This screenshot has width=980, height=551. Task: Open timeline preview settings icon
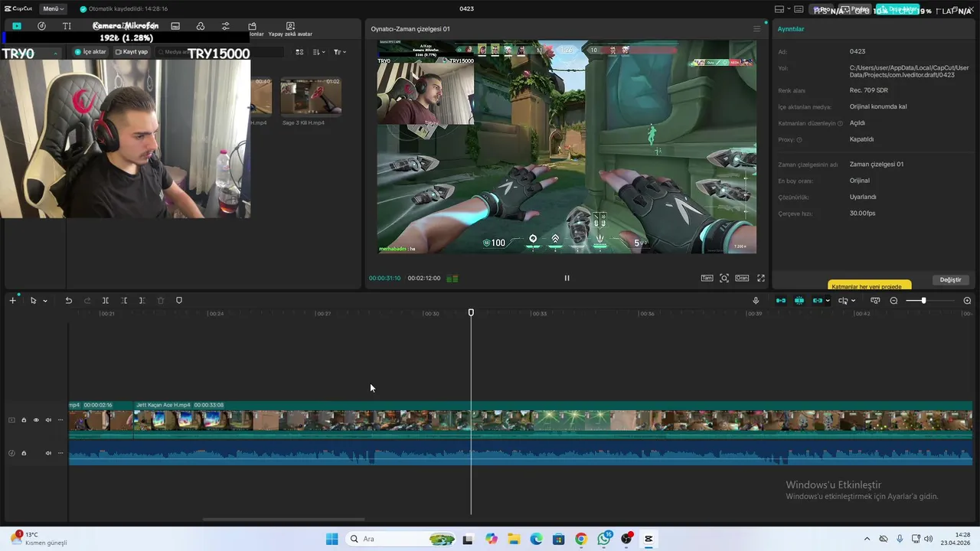point(875,301)
